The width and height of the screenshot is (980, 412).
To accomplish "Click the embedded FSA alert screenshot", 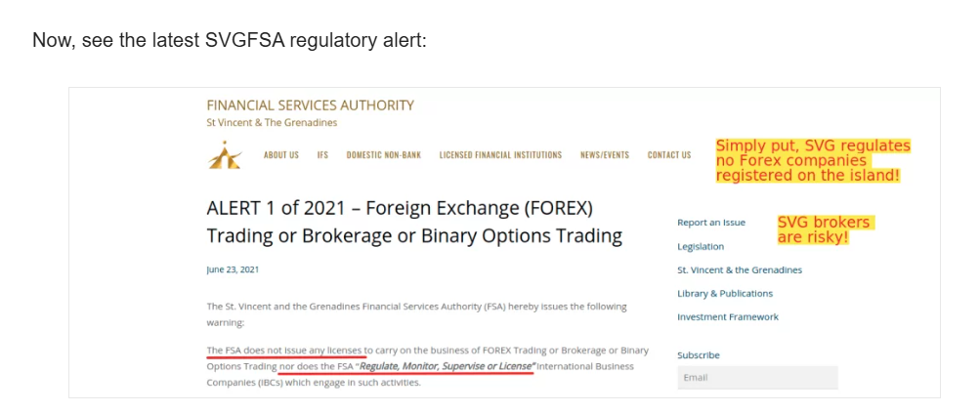I will click(504, 242).
